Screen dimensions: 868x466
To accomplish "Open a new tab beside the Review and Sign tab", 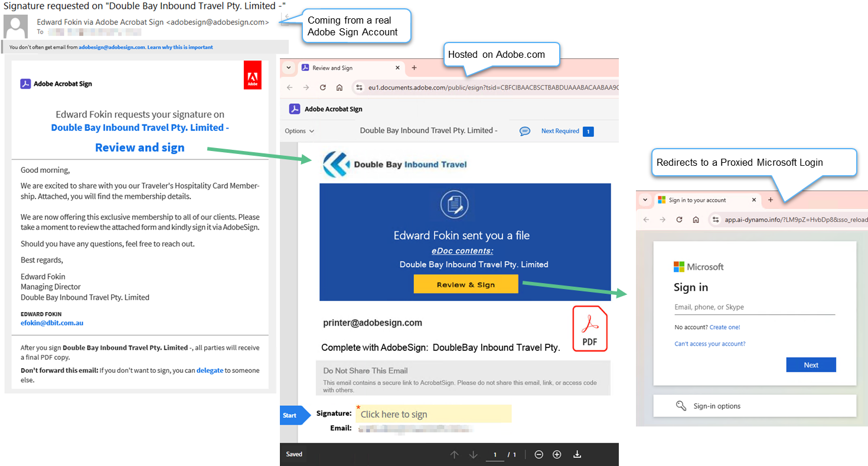I will click(x=414, y=68).
